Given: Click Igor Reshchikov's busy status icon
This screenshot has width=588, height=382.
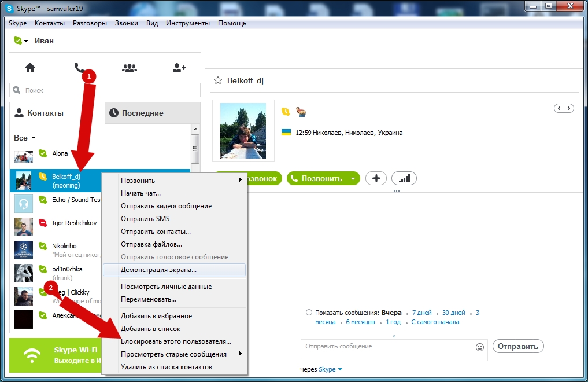Looking at the screenshot, I should click(x=43, y=222).
